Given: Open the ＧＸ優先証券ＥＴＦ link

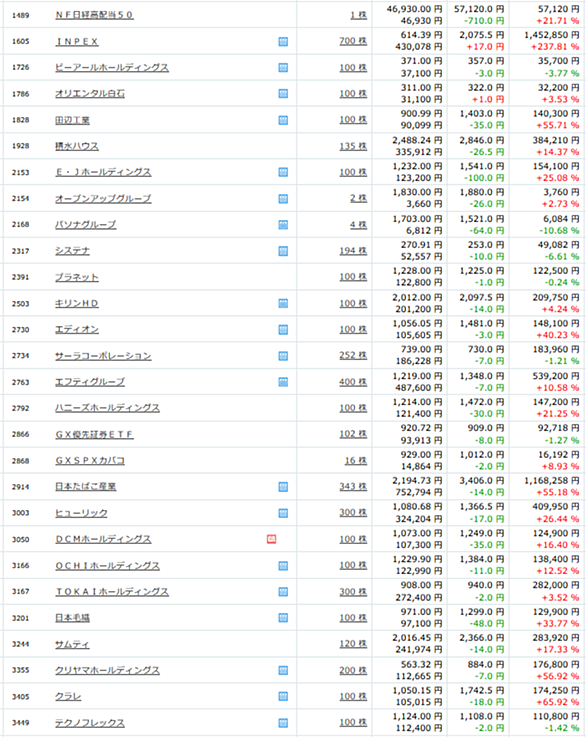Looking at the screenshot, I should [94, 434].
